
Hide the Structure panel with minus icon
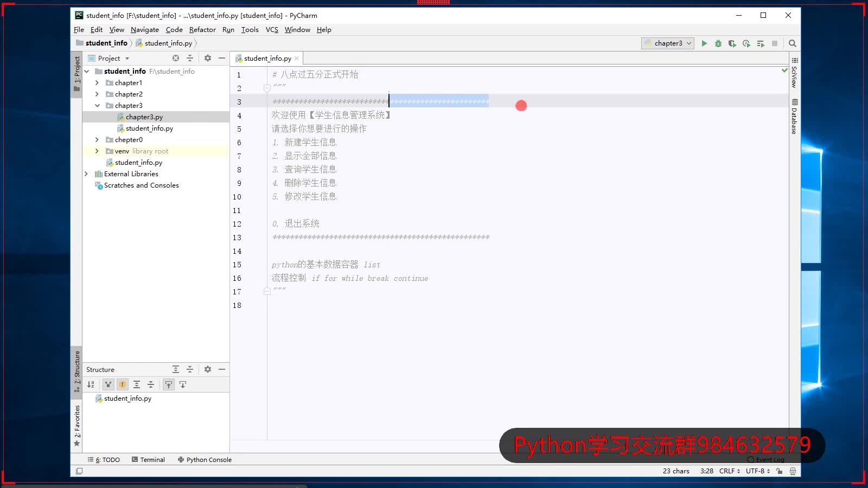pyautogui.click(x=222, y=369)
